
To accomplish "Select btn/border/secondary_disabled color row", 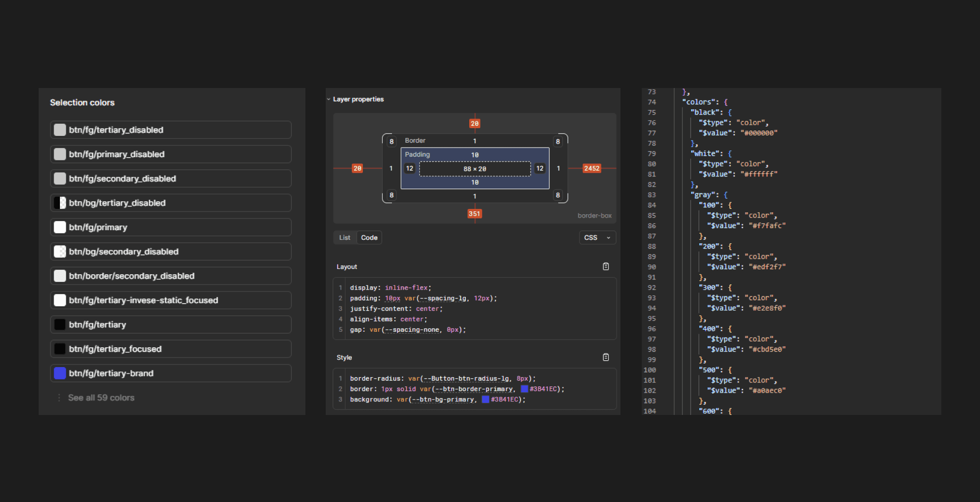I will (171, 276).
